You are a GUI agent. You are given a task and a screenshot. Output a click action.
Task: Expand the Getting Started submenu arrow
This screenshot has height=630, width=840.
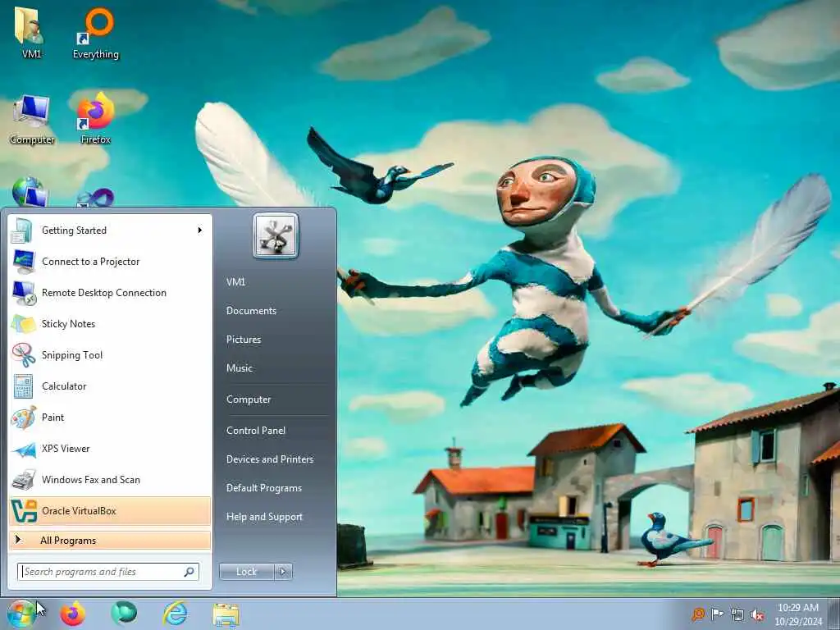tap(200, 231)
